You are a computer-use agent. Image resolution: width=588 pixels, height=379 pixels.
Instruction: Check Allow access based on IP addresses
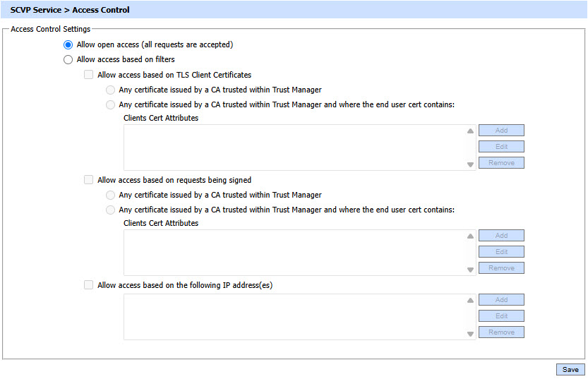click(89, 285)
